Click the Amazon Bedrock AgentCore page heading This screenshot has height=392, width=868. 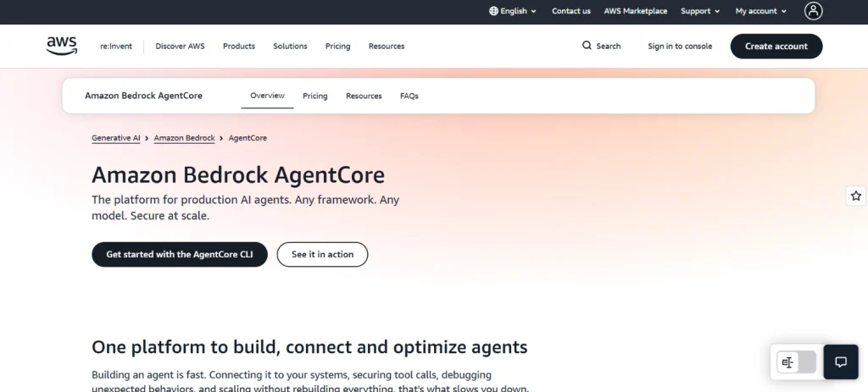tap(238, 175)
